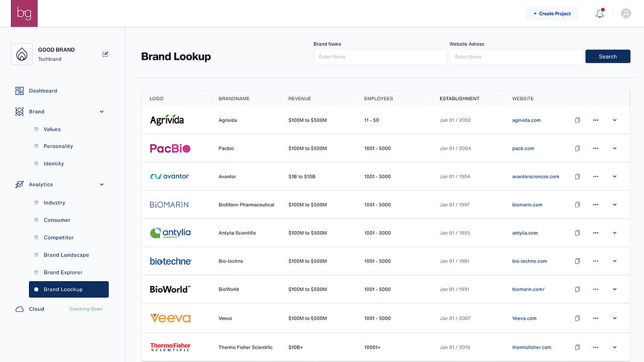Click the Analytics icon in sidebar

click(19, 185)
